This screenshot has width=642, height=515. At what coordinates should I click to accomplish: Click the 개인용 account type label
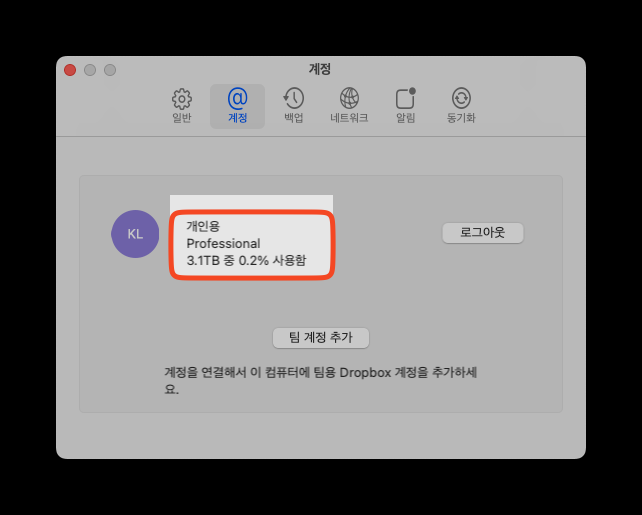click(x=203, y=226)
